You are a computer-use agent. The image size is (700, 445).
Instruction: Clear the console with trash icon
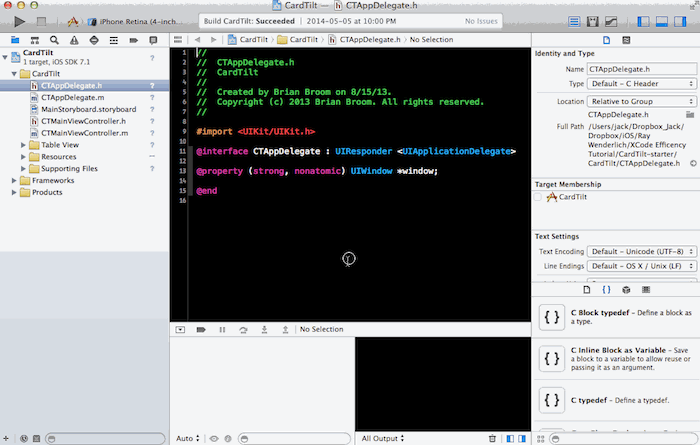(492, 438)
